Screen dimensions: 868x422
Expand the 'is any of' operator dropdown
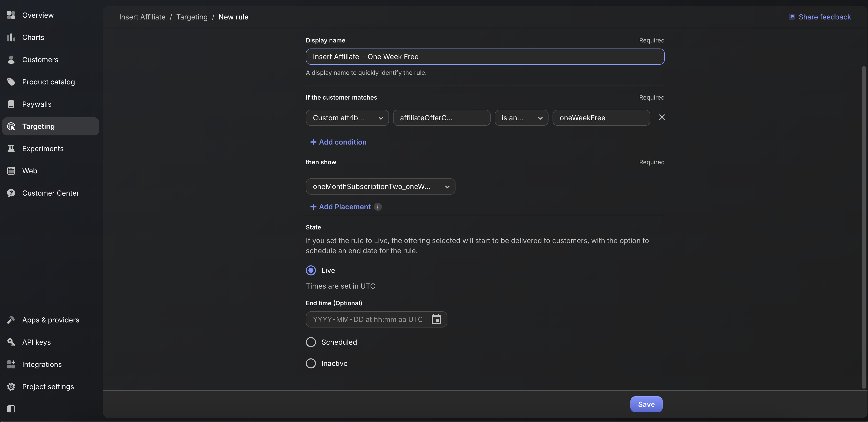tap(521, 118)
